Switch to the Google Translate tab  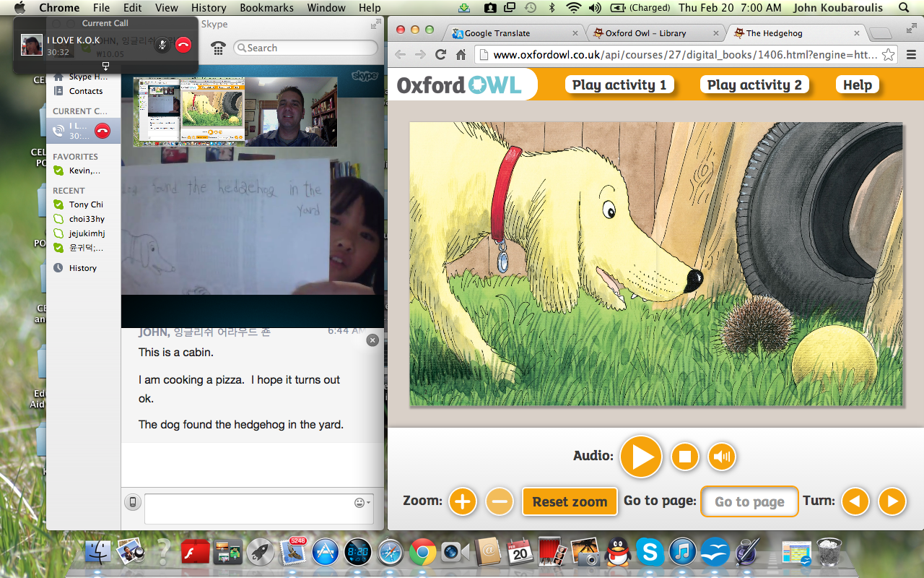coord(514,33)
